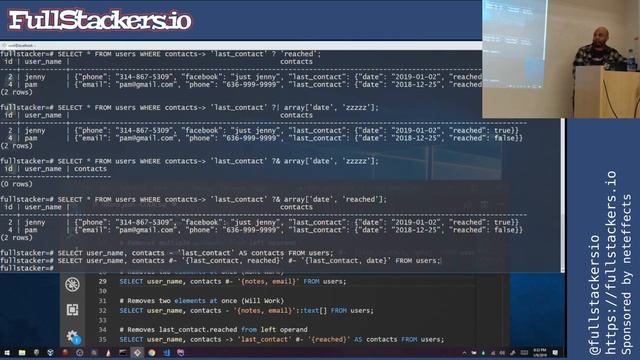Open the red round app on the taskbar
This screenshot has height=360, width=640.
(65, 353)
